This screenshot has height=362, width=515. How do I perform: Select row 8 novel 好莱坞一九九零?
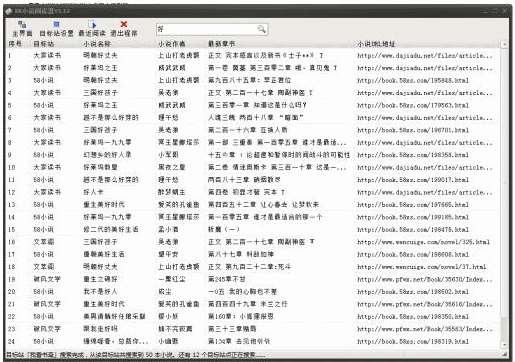point(107,143)
